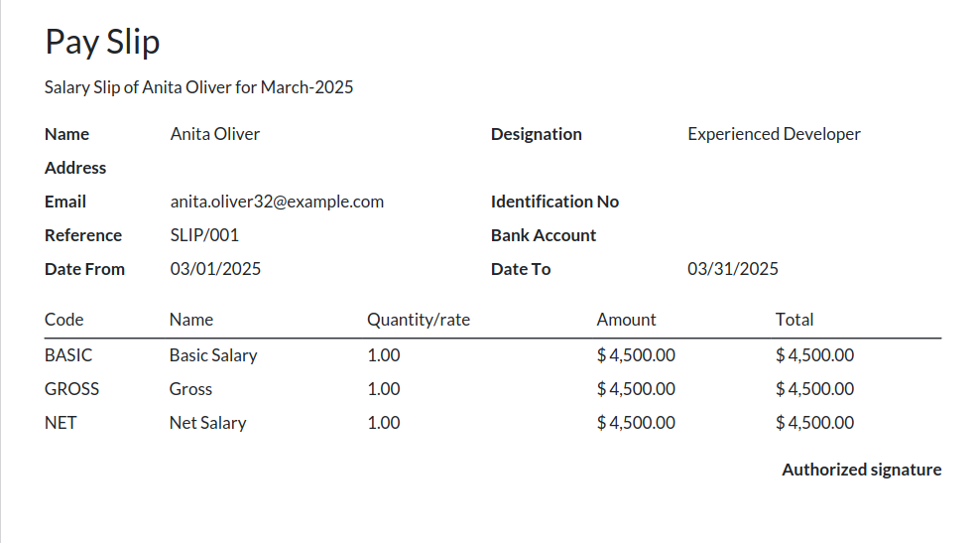
Task: Click the Pay Slip heading
Action: tap(102, 43)
